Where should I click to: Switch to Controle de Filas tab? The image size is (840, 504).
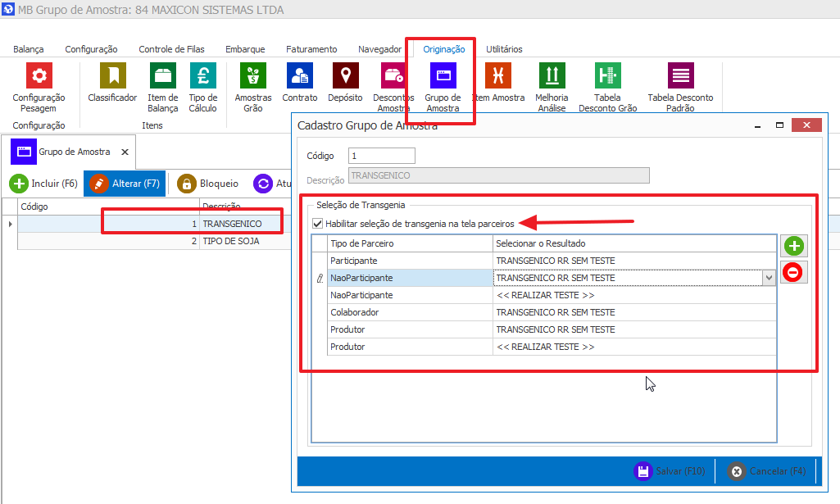click(x=171, y=49)
